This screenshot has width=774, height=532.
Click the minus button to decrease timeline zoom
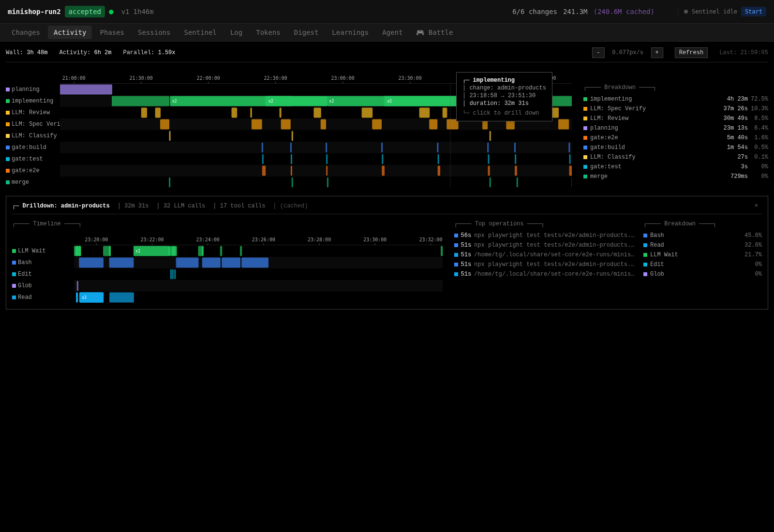[x=598, y=52]
